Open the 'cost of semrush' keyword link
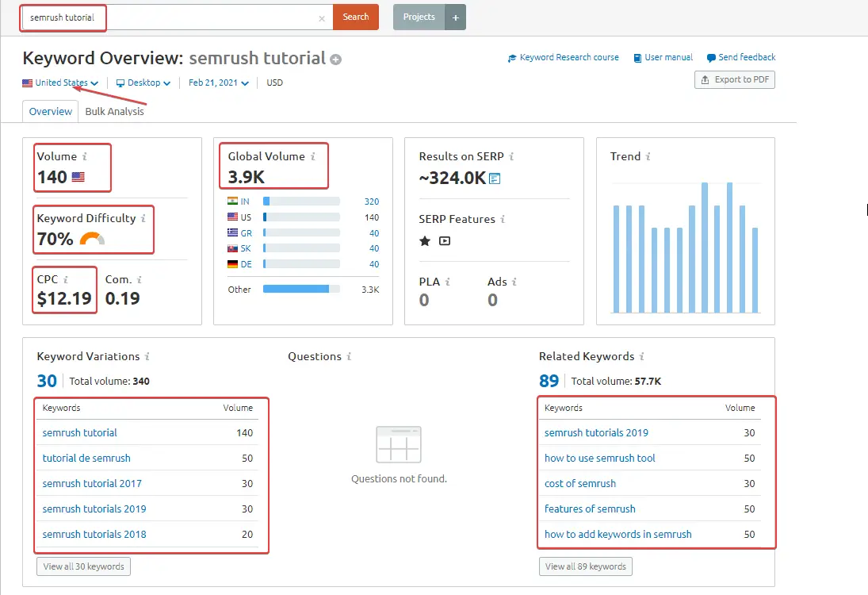This screenshot has height=595, width=868. click(x=580, y=484)
